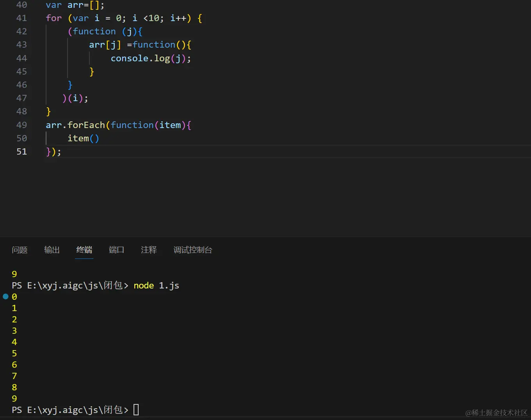Click the 'node 1.js' terminal command
This screenshot has width=531, height=420.
click(156, 285)
